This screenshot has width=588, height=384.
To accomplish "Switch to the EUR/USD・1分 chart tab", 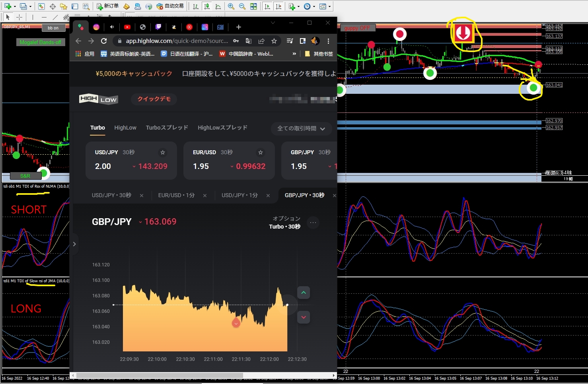I will pos(177,195).
